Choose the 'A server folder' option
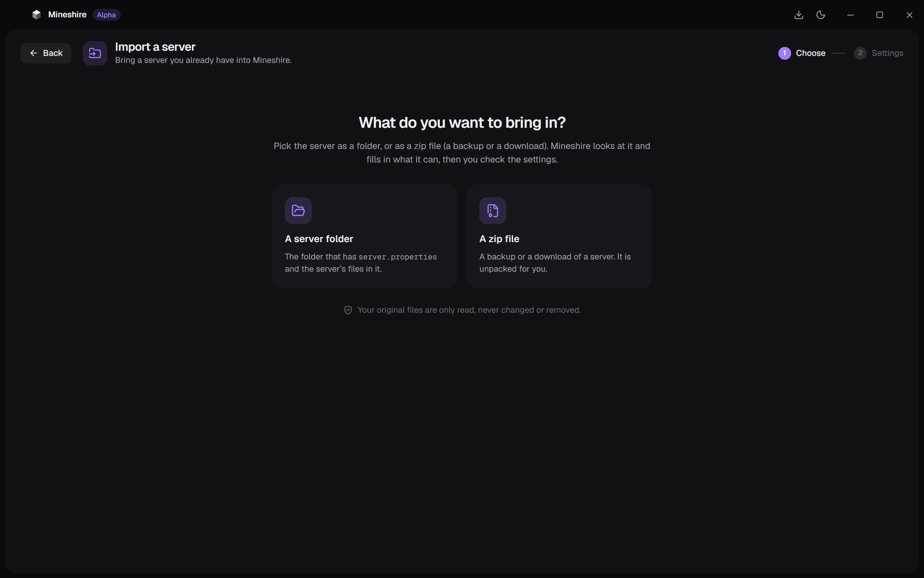Viewport: 924px width, 578px height. tap(365, 236)
